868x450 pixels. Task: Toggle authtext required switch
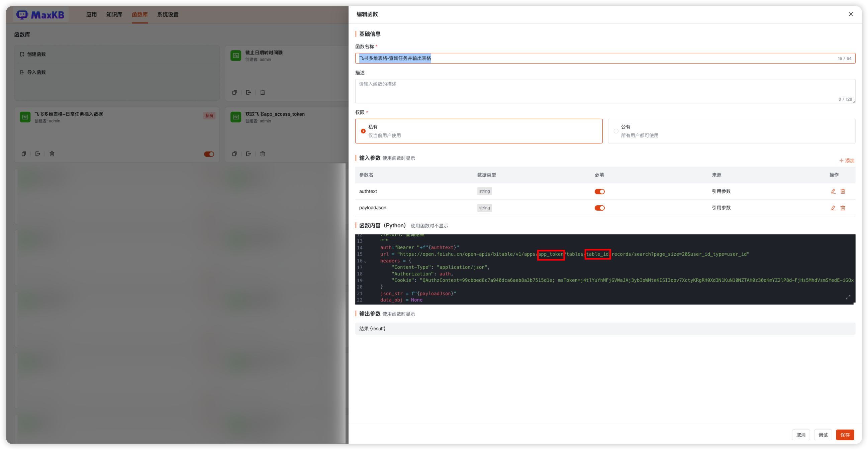point(599,192)
